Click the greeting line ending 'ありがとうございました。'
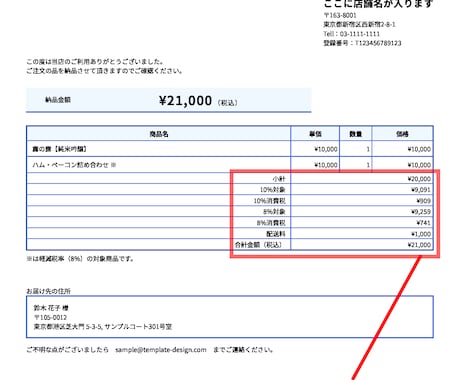The height and width of the screenshot is (380, 460). point(95,62)
